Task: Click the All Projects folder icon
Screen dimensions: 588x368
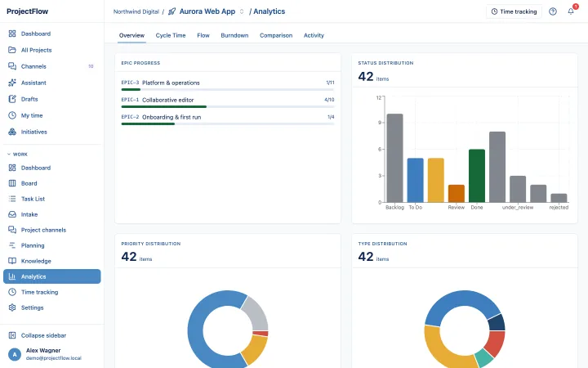Action: pos(12,50)
